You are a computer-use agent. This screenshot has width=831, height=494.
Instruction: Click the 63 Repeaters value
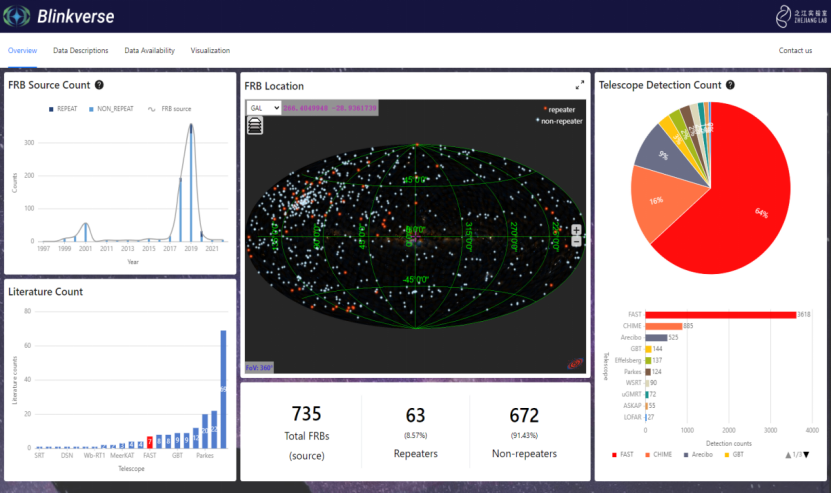416,415
